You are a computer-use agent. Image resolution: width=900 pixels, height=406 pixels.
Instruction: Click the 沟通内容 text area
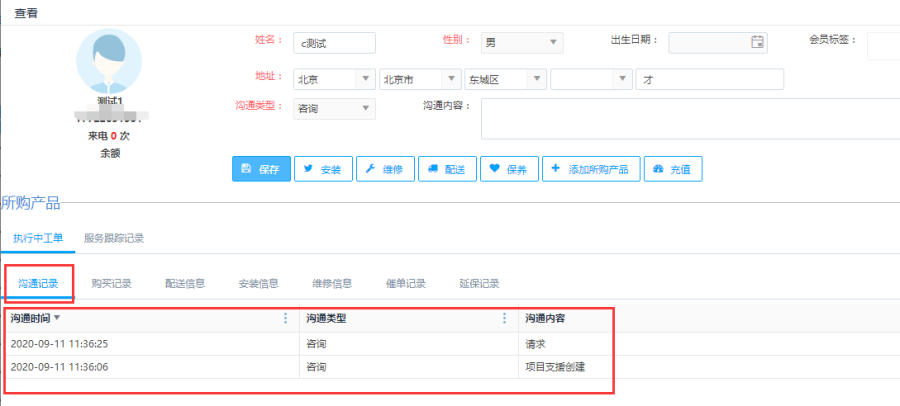pos(690,118)
